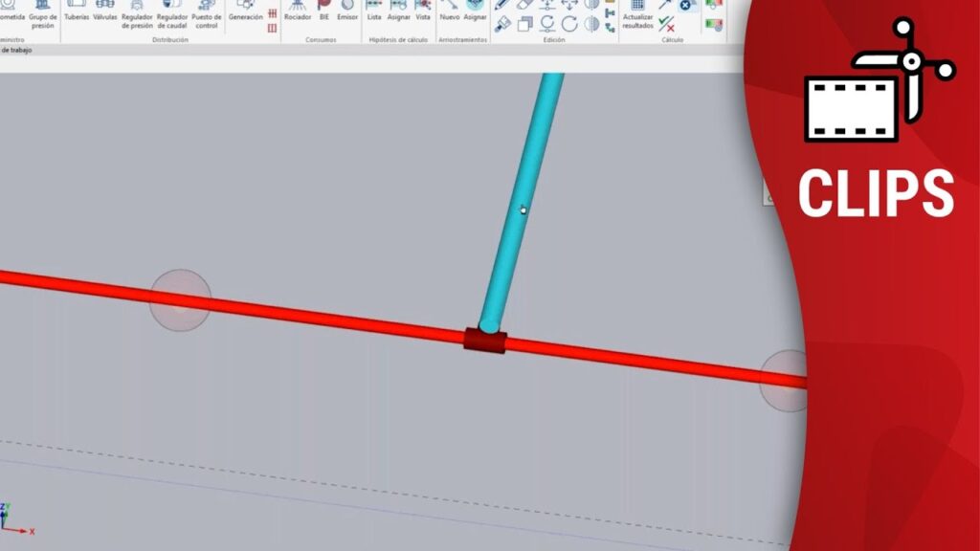This screenshot has width=980, height=551.
Task: Click Vista in Hipótesis de cálculo
Action: 422,10
